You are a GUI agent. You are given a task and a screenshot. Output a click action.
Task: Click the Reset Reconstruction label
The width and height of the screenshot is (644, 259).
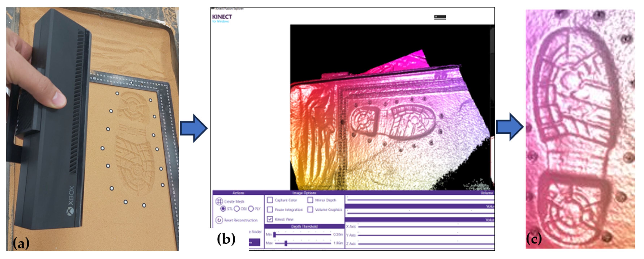point(241,220)
